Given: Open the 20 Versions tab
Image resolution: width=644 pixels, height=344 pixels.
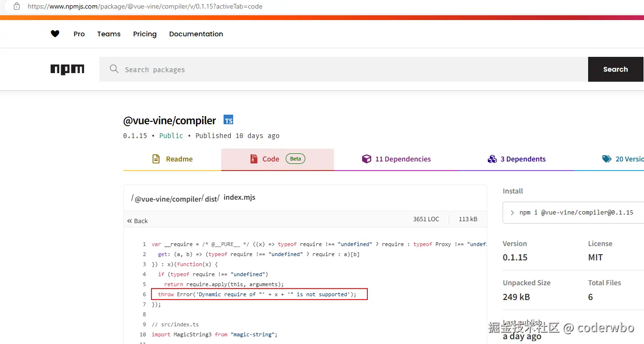Looking at the screenshot, I should pyautogui.click(x=623, y=160).
